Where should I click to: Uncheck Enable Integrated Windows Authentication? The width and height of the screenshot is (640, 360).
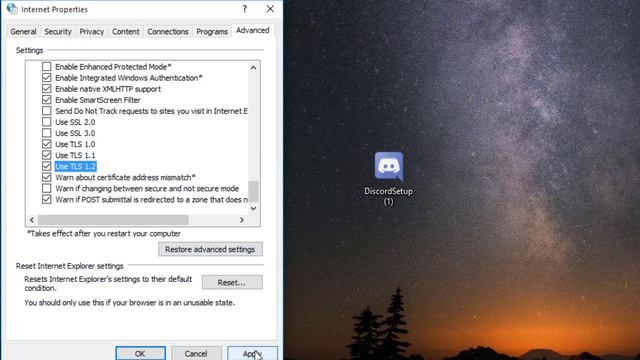tap(47, 78)
